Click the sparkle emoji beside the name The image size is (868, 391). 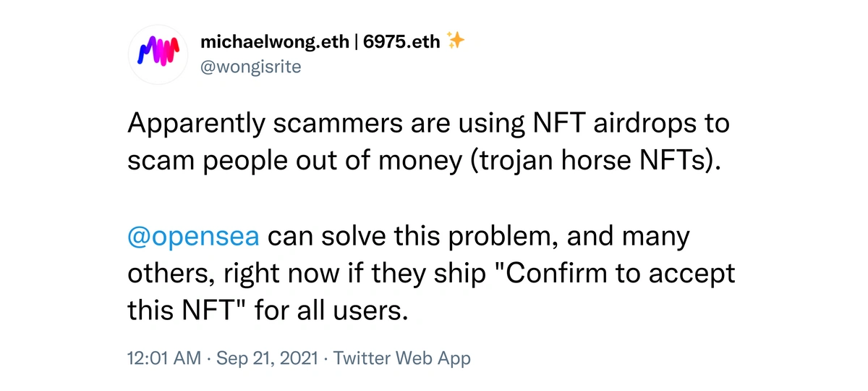(455, 41)
